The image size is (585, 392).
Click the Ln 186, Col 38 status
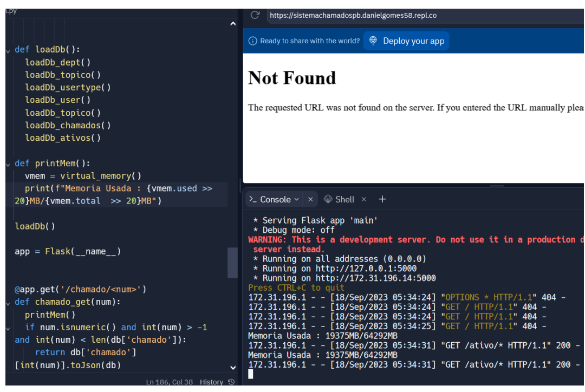[x=170, y=382]
